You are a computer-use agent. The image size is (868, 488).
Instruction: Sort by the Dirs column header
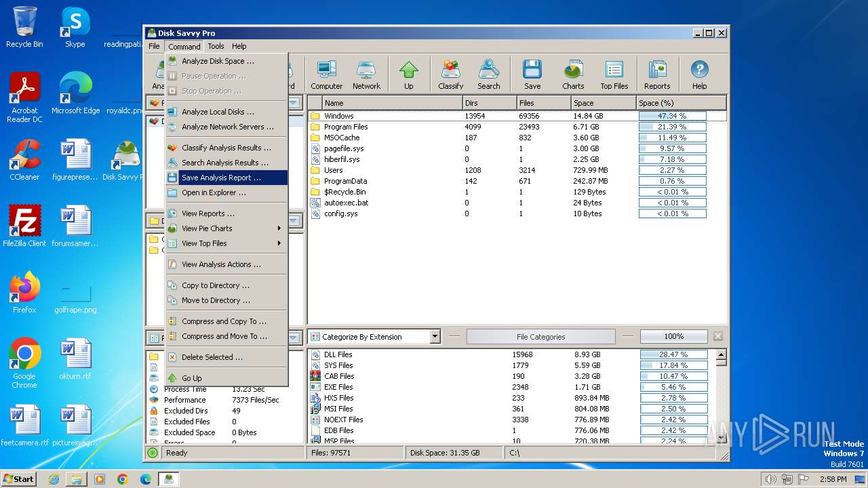tap(489, 103)
